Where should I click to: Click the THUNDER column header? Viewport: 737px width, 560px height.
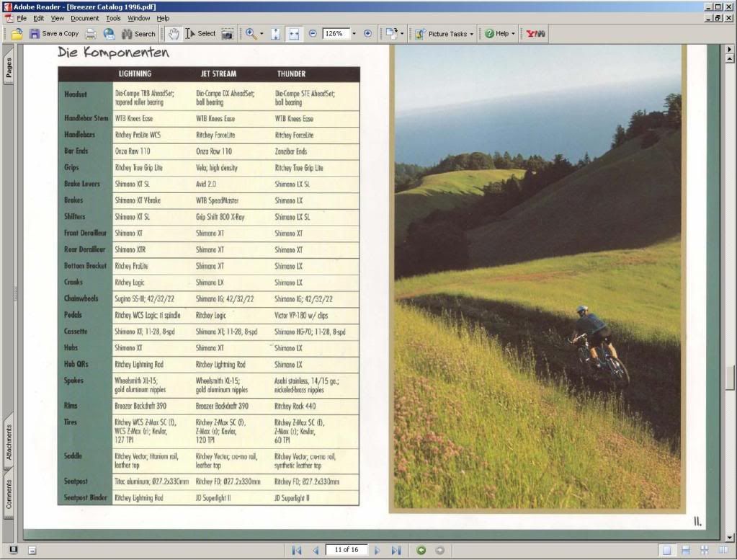click(292, 74)
